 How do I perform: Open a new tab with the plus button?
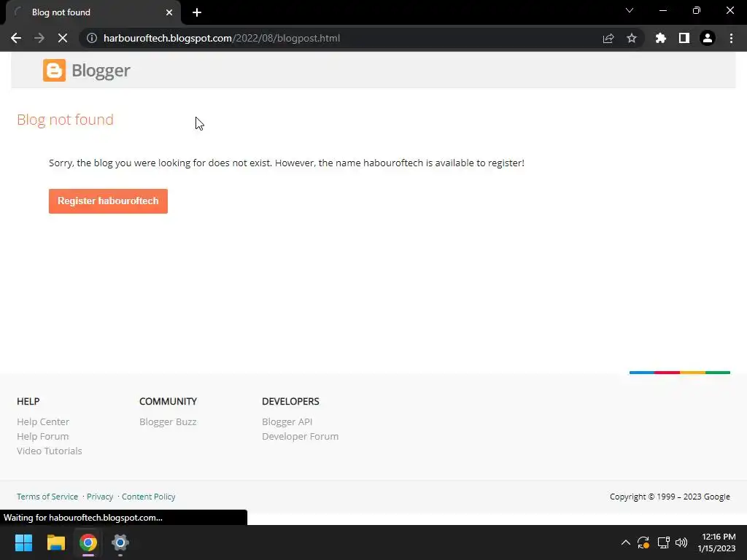197,12
